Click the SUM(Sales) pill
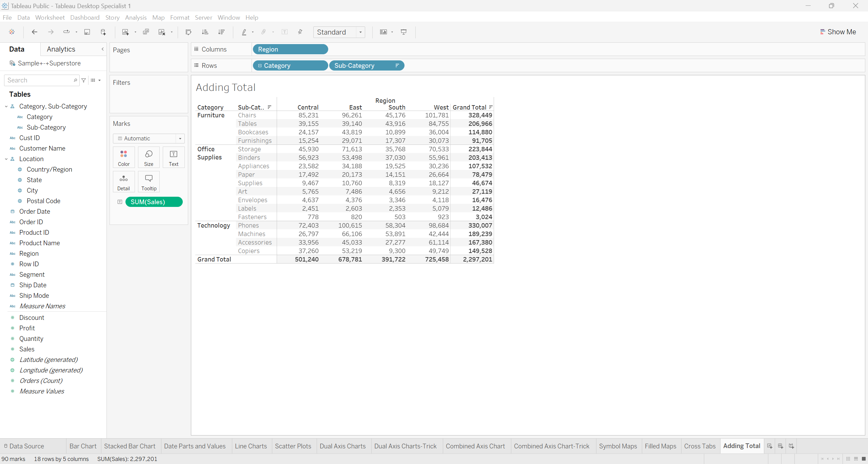This screenshot has height=464, width=868. [x=154, y=202]
